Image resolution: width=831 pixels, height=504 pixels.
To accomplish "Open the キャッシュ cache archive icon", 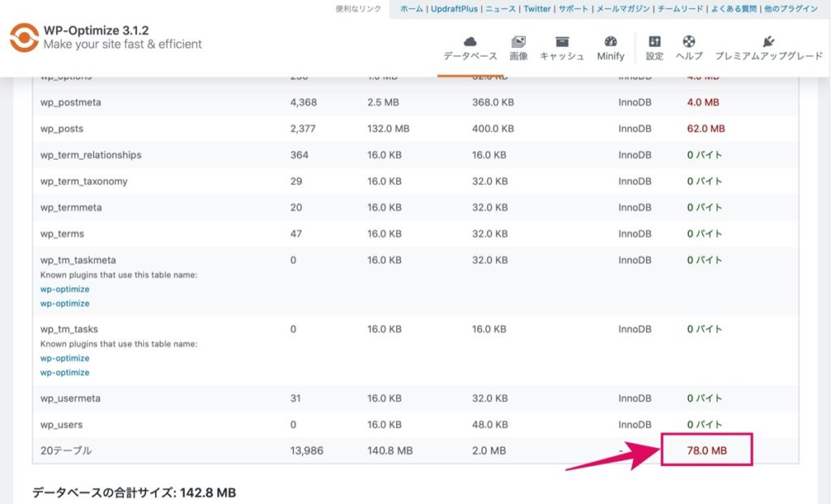I will point(562,42).
